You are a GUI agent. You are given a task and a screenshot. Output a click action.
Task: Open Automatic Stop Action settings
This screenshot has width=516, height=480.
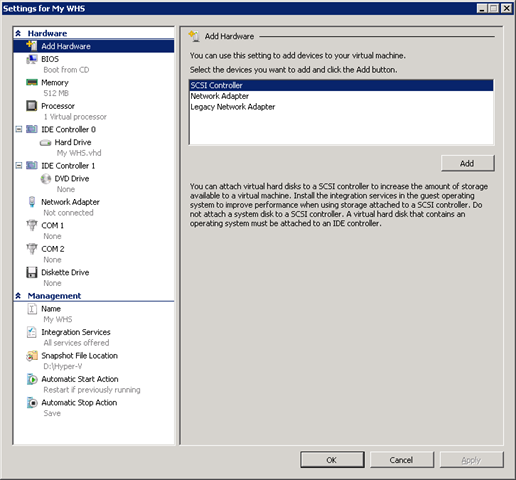pyautogui.click(x=79, y=403)
